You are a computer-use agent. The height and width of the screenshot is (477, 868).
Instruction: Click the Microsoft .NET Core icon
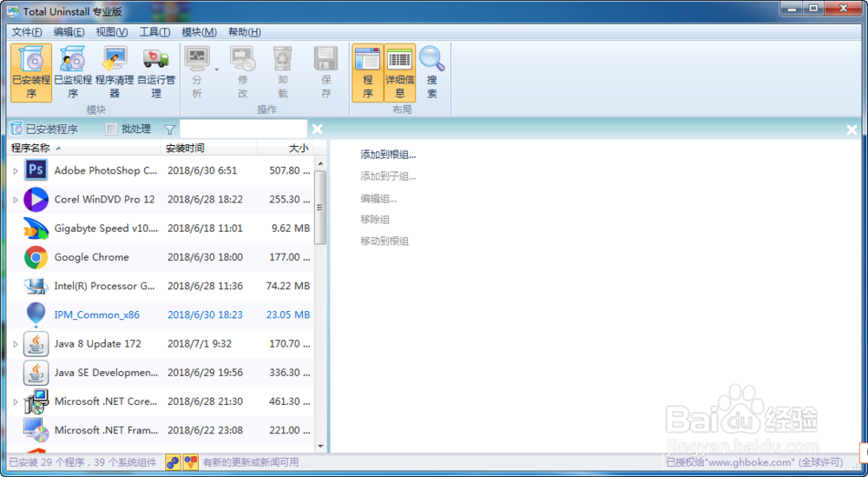pyautogui.click(x=36, y=401)
